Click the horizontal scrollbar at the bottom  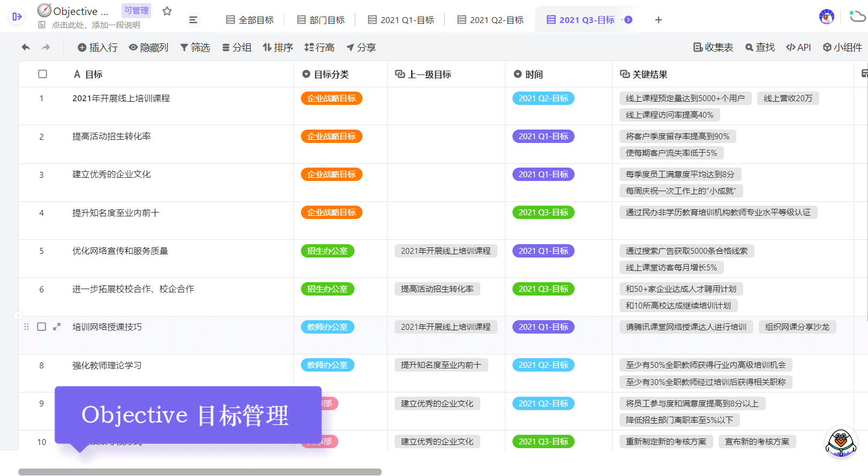pyautogui.click(x=200, y=472)
